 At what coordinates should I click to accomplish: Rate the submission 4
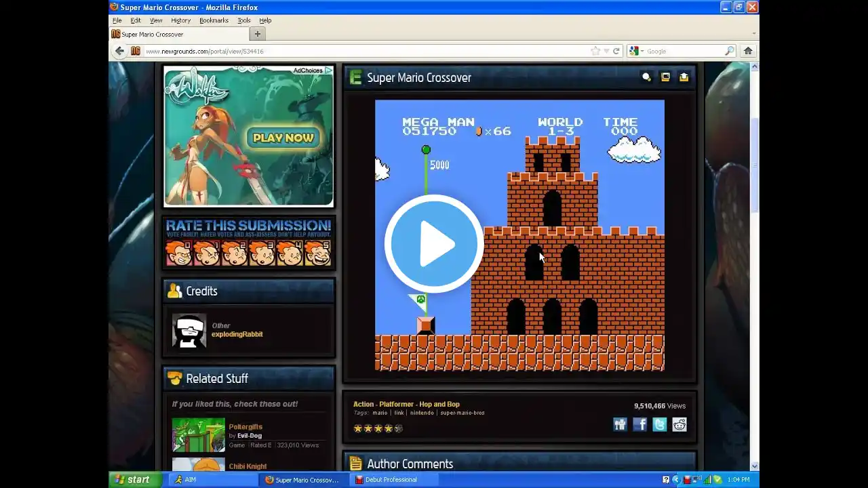tap(290, 253)
